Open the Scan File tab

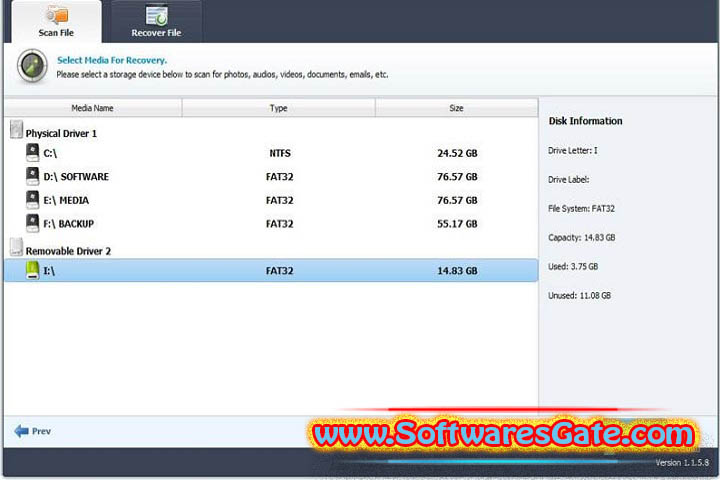click(56, 22)
